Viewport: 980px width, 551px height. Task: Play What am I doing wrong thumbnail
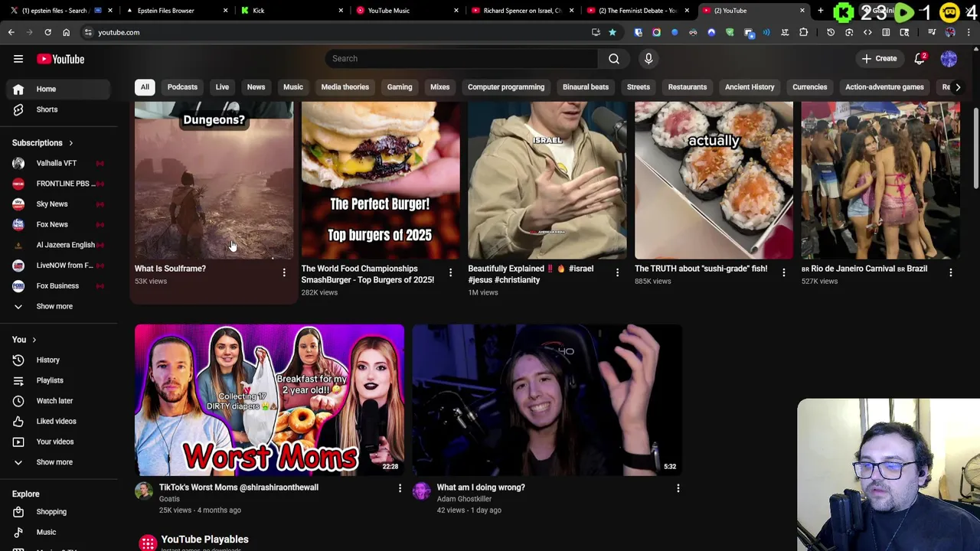pyautogui.click(x=547, y=399)
